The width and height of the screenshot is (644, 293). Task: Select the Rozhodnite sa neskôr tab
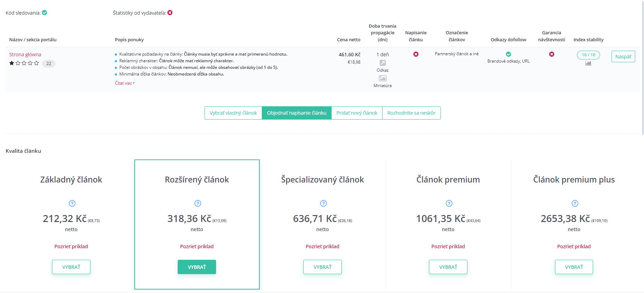412,113
